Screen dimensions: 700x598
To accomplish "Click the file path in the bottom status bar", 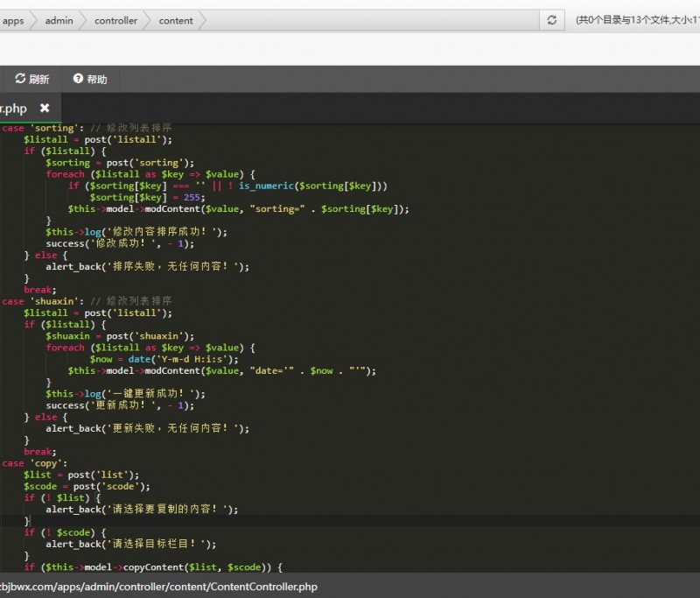I will click(158, 587).
